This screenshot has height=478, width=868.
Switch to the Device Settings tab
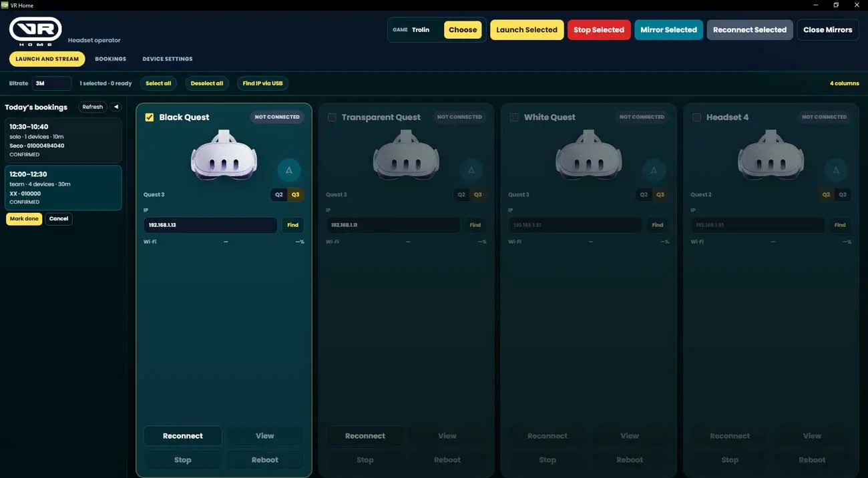pos(168,59)
